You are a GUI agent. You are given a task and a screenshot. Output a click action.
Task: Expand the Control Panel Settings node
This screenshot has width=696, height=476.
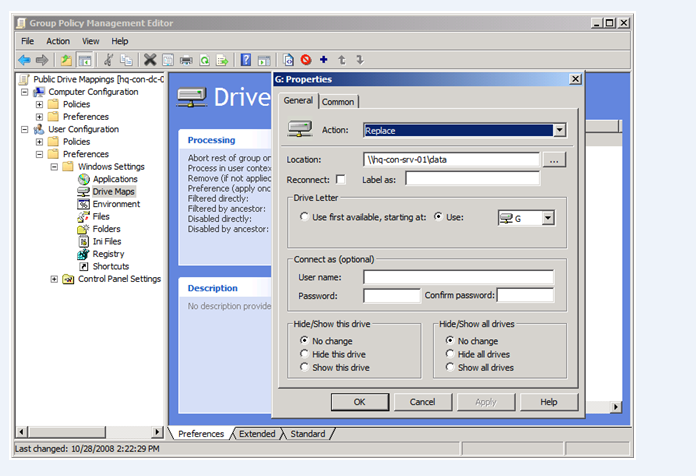[54, 279]
